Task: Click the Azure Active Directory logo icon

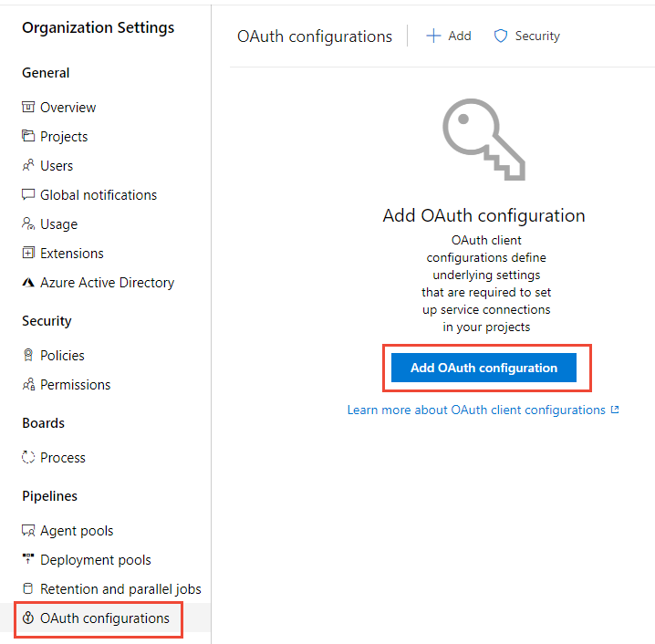Action: 28,283
